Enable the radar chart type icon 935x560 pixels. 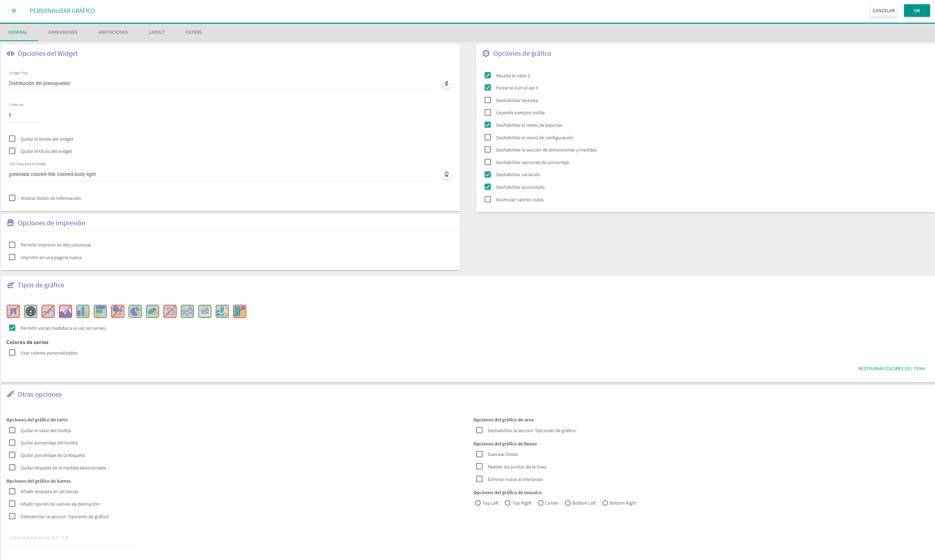170,311
